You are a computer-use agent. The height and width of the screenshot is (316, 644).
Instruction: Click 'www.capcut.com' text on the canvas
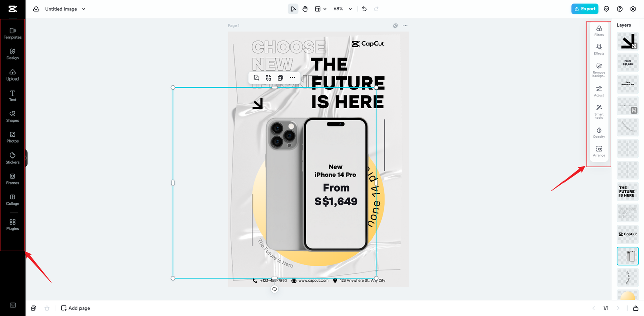click(x=313, y=280)
